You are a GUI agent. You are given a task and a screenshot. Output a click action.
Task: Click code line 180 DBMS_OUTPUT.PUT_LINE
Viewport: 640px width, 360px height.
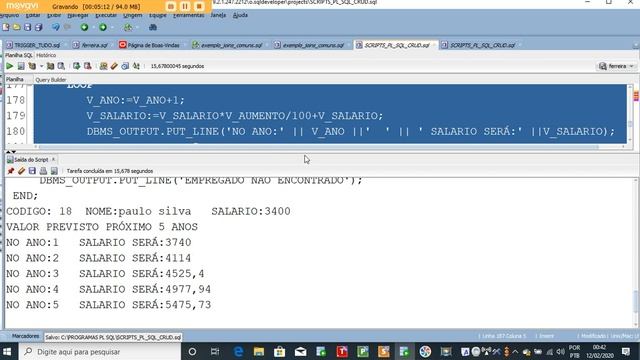coord(350,131)
